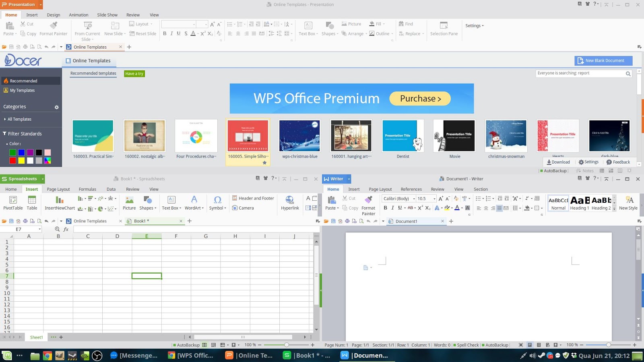This screenshot has width=644, height=362.
Task: Insert a Picture in the Spreadsheets ribbon
Action: (129, 203)
